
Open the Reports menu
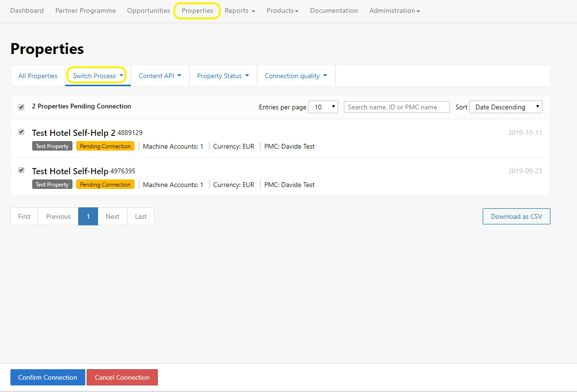point(240,10)
